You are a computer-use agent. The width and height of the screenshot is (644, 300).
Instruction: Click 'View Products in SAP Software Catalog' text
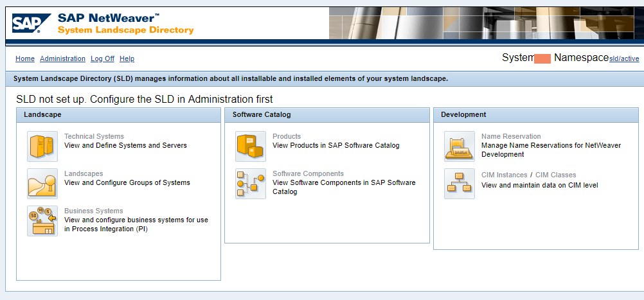pos(336,145)
